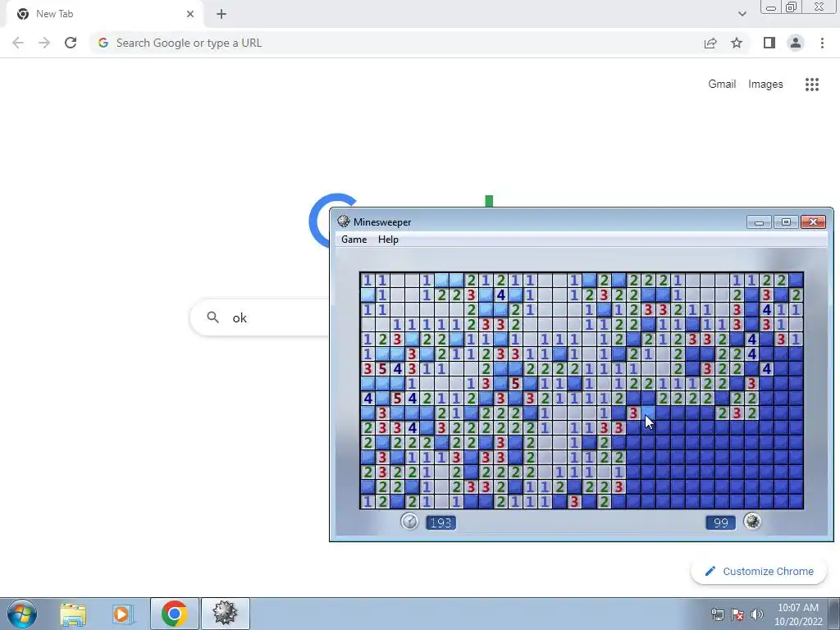Click the network tray icon

(717, 614)
